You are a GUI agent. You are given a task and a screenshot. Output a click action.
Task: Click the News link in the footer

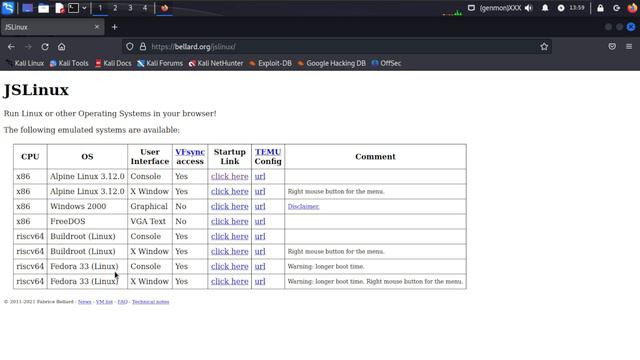tap(84, 302)
